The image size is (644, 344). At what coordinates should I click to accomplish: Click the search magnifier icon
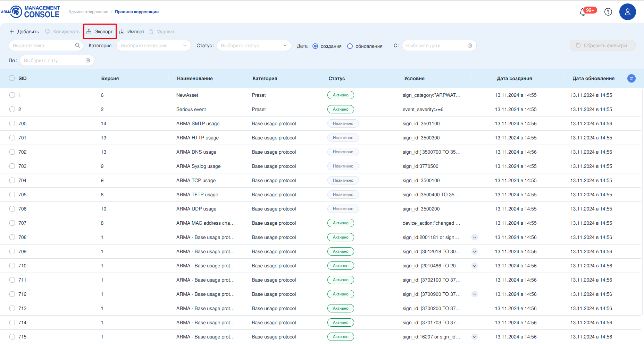77,45
